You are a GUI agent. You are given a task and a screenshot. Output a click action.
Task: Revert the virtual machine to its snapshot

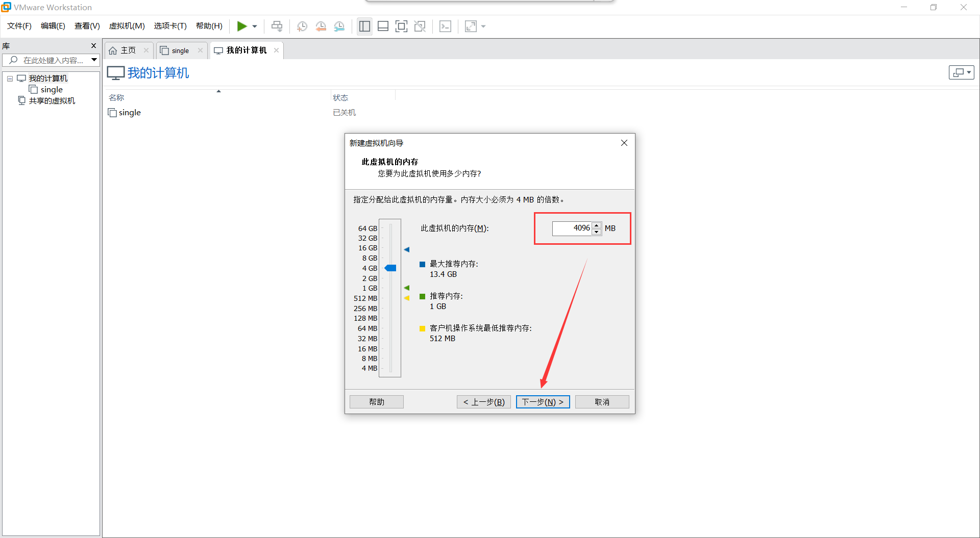pos(321,26)
